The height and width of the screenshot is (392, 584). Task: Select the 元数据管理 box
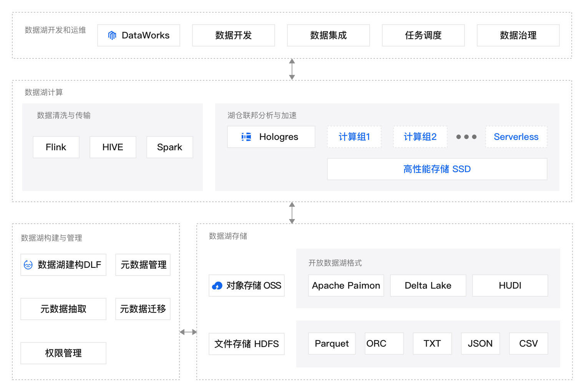(143, 265)
